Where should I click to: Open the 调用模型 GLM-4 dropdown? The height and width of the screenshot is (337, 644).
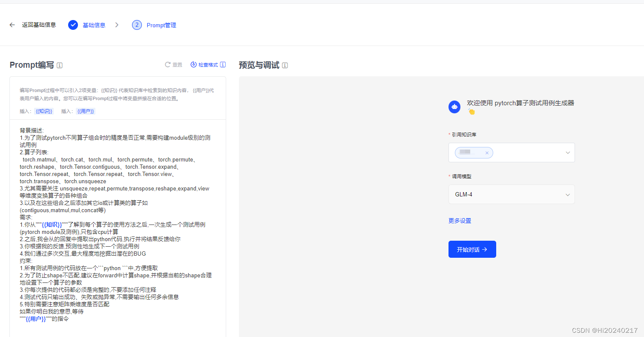512,194
